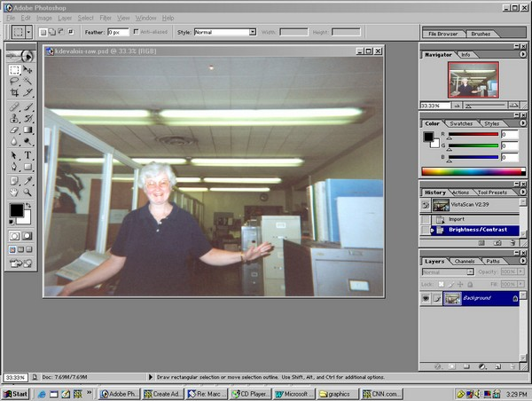Select the Move tool
Screen dimensions: 532x401
click(x=27, y=70)
